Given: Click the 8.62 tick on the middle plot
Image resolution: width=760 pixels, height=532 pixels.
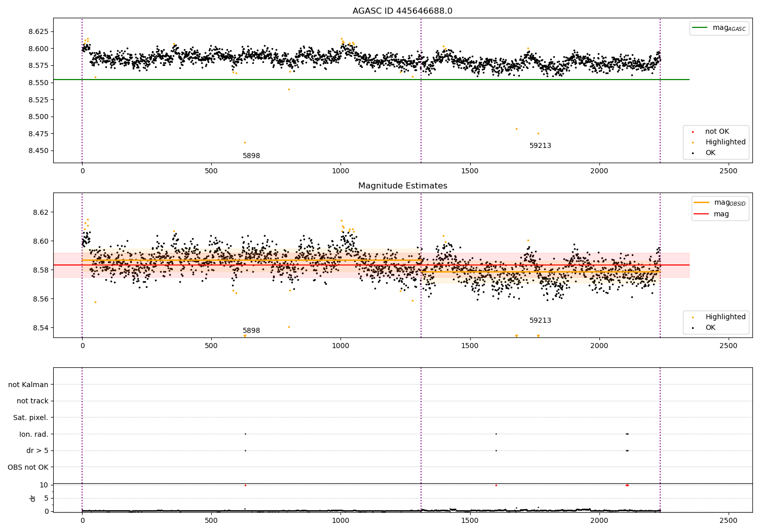Looking at the screenshot, I should click(41, 212).
